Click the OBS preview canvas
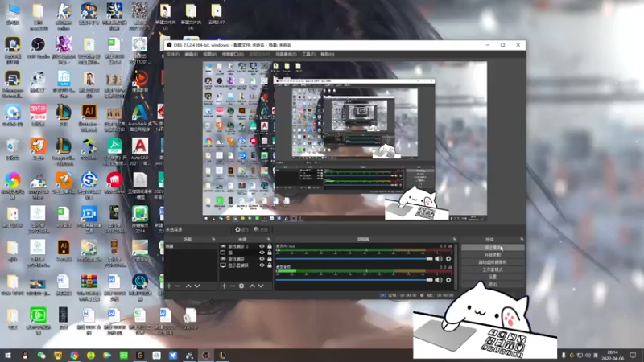 click(x=345, y=142)
